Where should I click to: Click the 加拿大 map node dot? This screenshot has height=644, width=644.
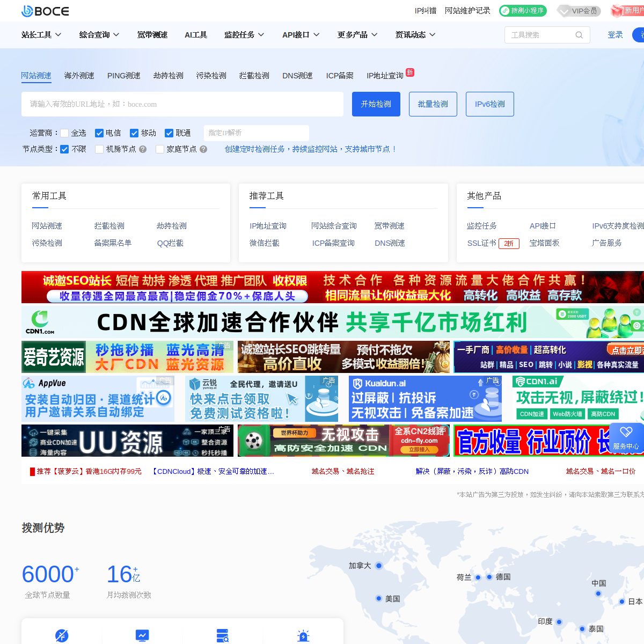pos(379,566)
